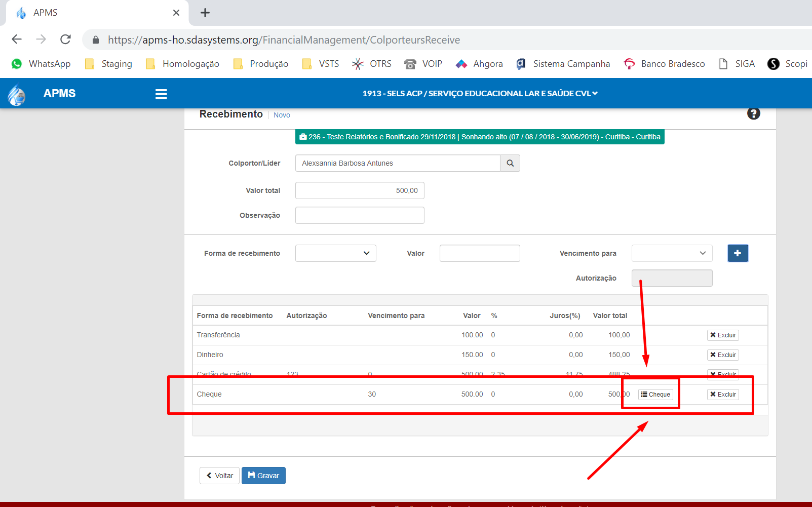Select the Transferência cell
The height and width of the screenshot is (507, 812).
coord(218,335)
